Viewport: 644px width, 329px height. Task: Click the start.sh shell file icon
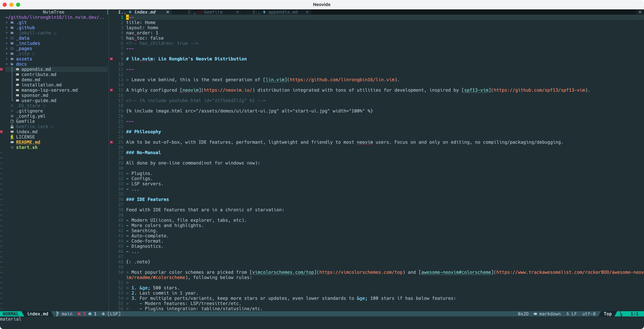pyautogui.click(x=12, y=147)
